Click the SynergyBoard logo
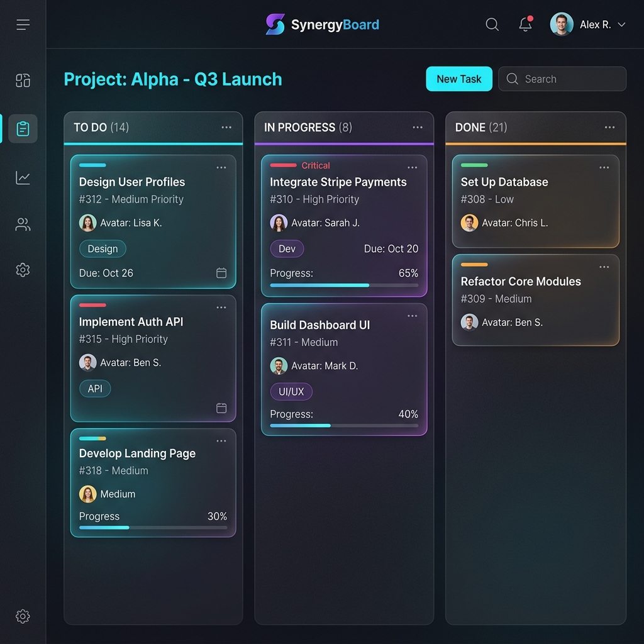 click(x=322, y=25)
